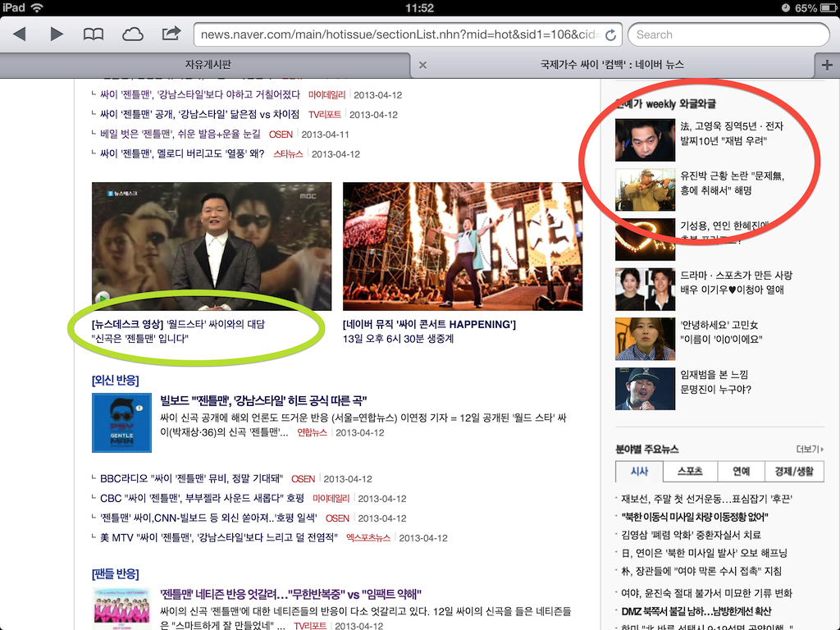Tap the Safari forward arrow

[x=57, y=34]
